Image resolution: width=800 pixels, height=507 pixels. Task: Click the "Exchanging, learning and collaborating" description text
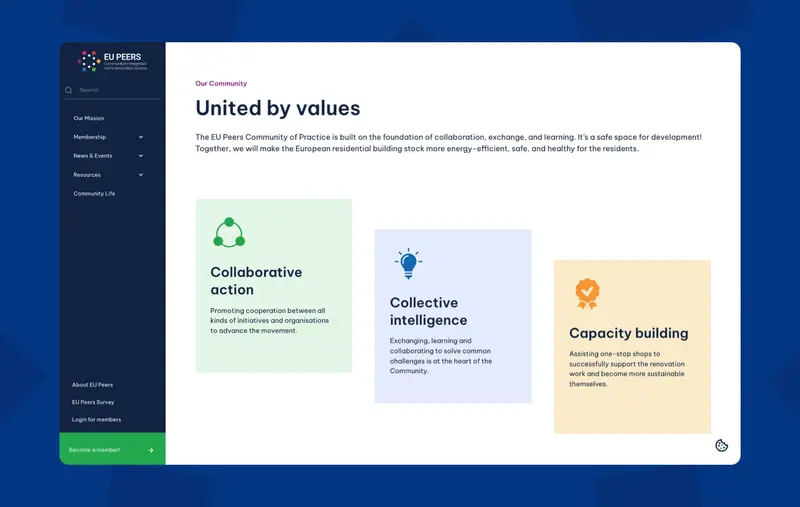click(441, 356)
